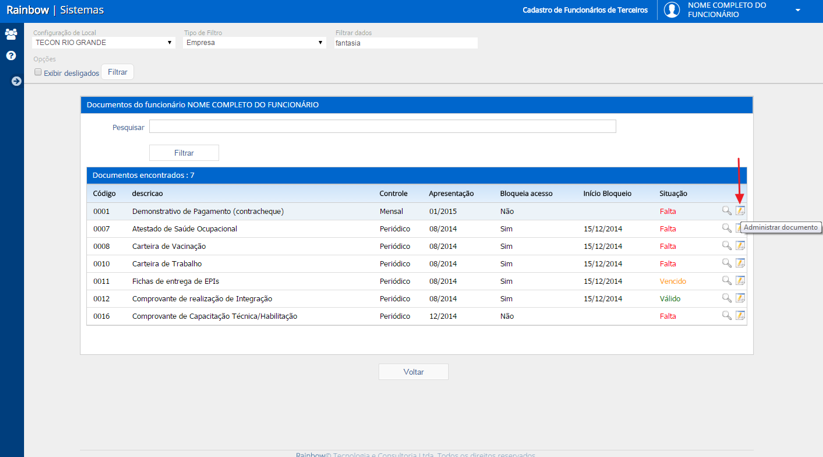The height and width of the screenshot is (457, 823).
Task: Toggle the Exibir desligados checkbox
Action: tap(38, 72)
